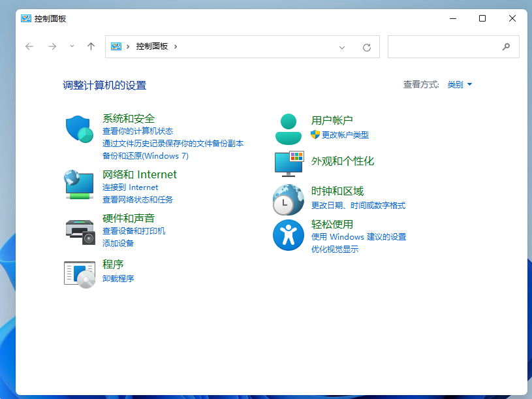The height and width of the screenshot is (399, 532).
Task: Click inside the search input field
Action: click(444, 46)
